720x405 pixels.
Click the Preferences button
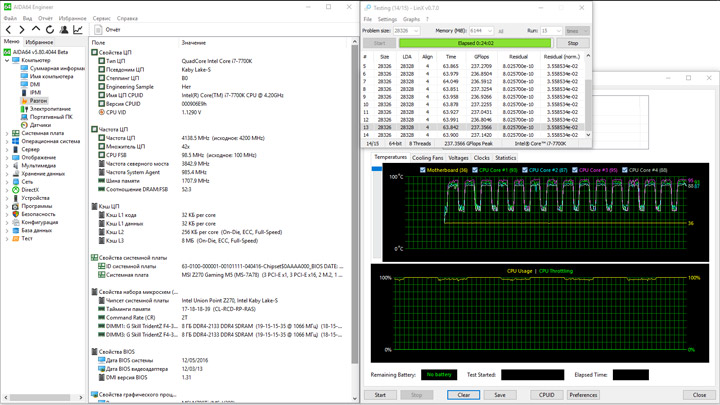click(583, 395)
